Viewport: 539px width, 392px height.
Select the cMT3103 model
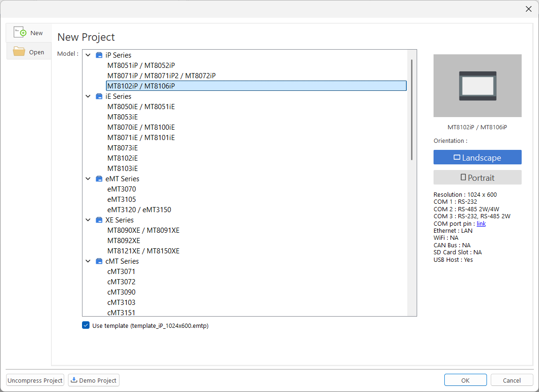pyautogui.click(x=121, y=303)
